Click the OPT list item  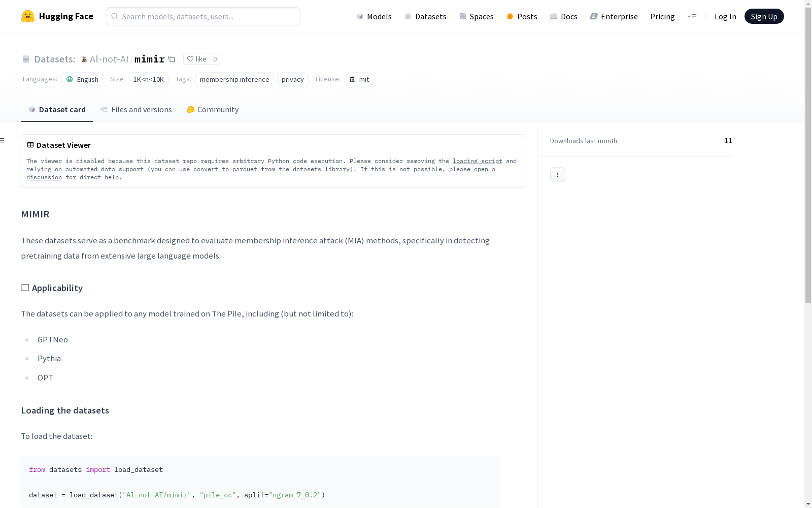[x=45, y=377]
